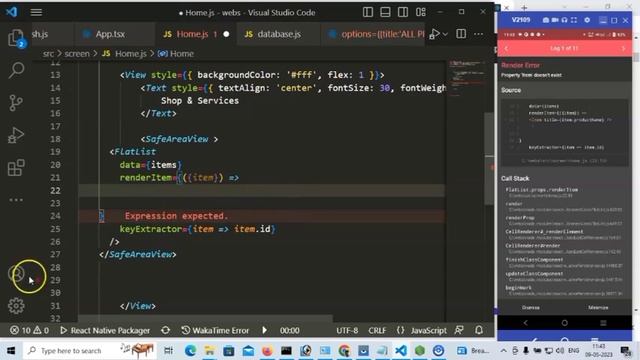
Task: Click the FlatList tag on line 19
Action: tap(135, 152)
